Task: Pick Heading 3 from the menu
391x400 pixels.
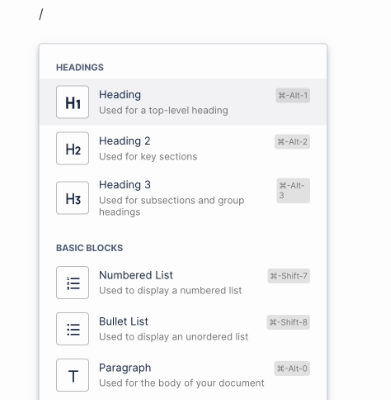Action: [183, 198]
